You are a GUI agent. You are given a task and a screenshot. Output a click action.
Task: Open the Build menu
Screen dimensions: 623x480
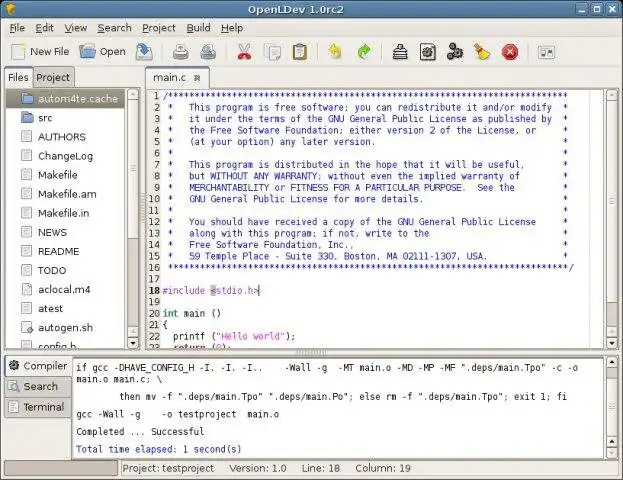point(198,28)
